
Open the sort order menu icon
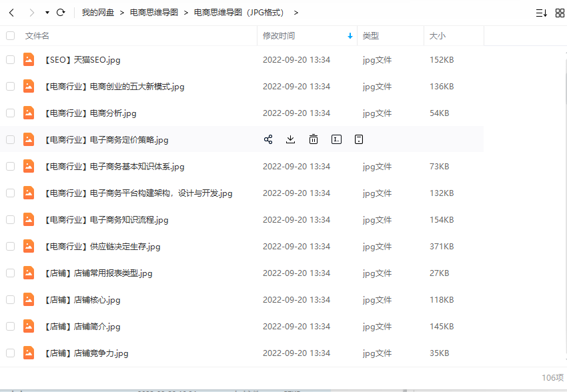coord(542,13)
